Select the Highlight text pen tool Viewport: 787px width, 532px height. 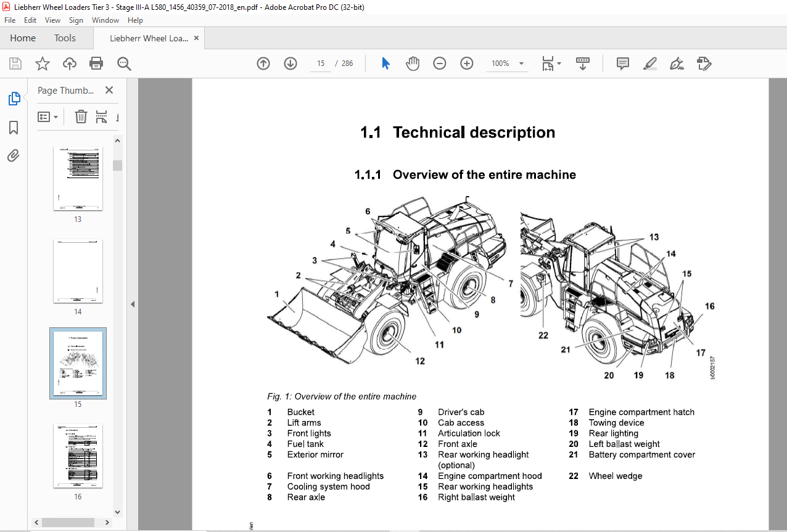click(x=649, y=63)
